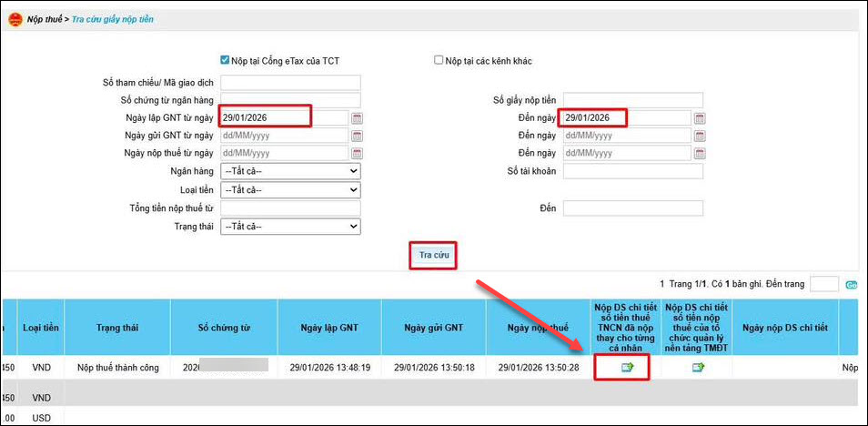Uncheck Nộp tại Cổng eTax của TCT
This screenshot has width=868, height=426.
225,61
